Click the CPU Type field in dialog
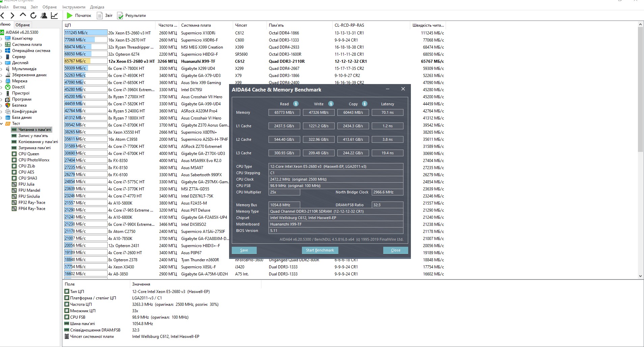 (x=336, y=166)
